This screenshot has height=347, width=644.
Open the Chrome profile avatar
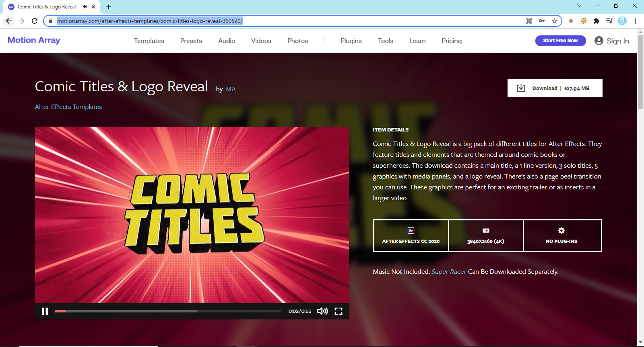point(622,21)
